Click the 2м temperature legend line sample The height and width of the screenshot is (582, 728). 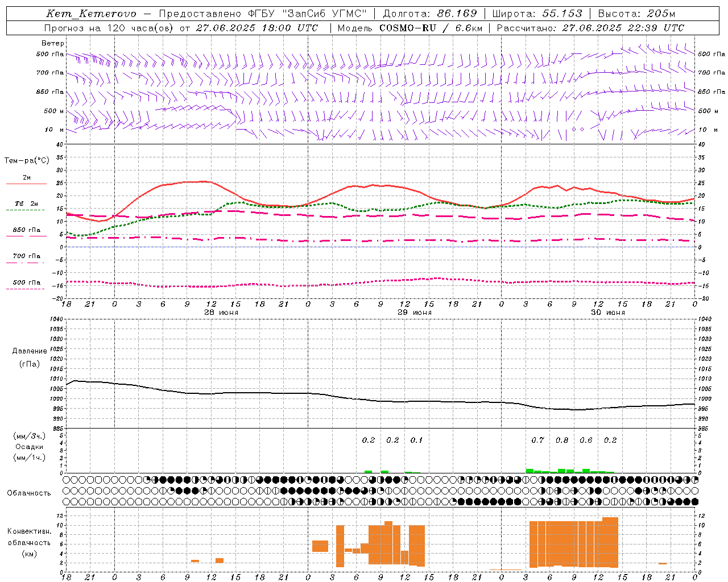[x=26, y=184]
